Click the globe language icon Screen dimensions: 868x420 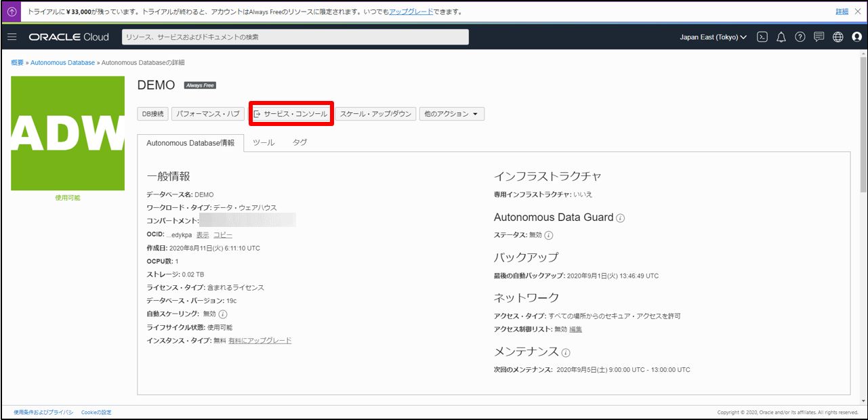(838, 37)
